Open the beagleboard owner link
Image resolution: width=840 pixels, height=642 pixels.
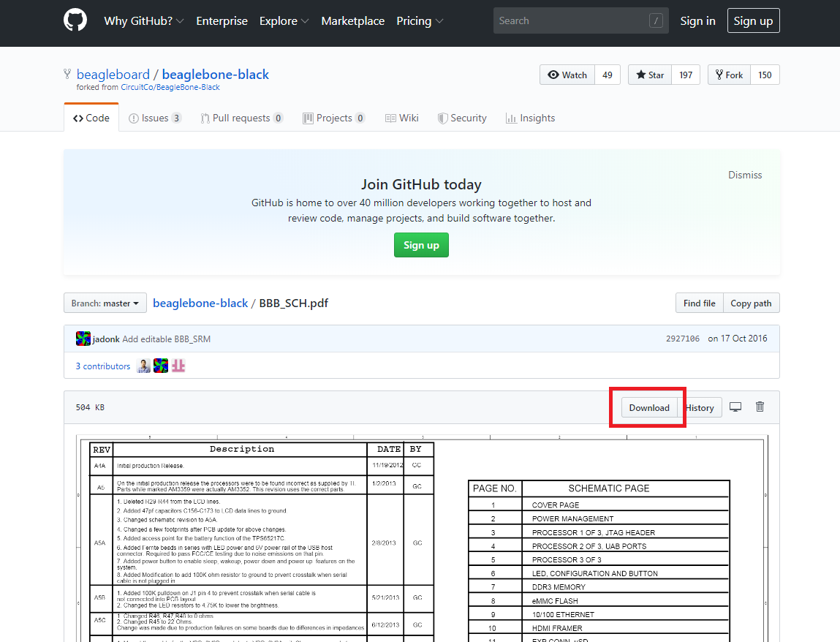(x=113, y=74)
